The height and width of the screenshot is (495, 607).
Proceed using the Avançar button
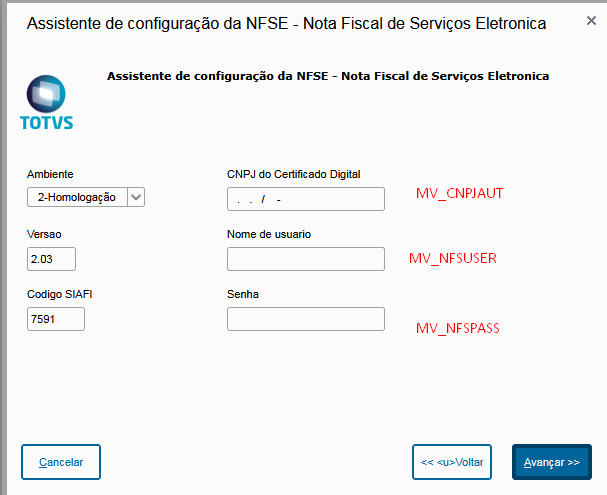[x=552, y=462]
